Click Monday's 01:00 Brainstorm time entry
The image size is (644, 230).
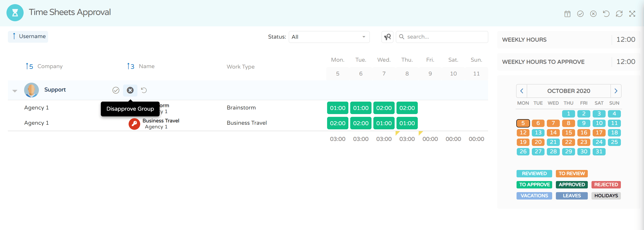point(337,108)
